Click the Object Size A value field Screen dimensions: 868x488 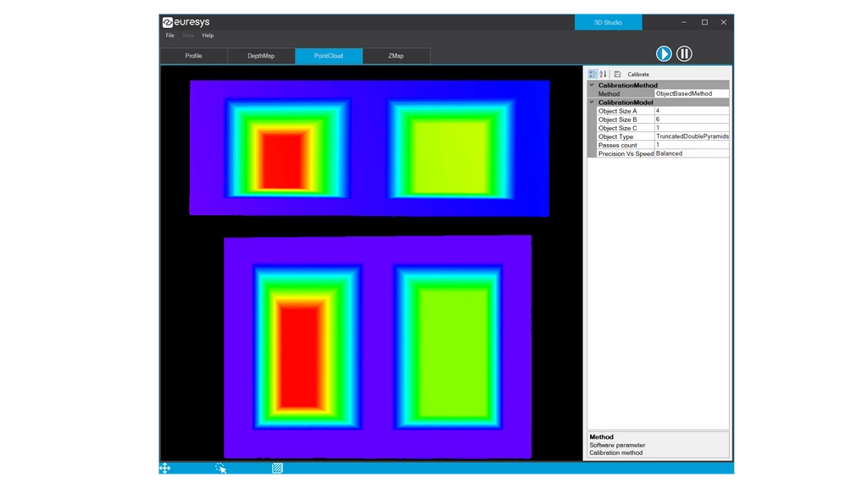coord(691,111)
